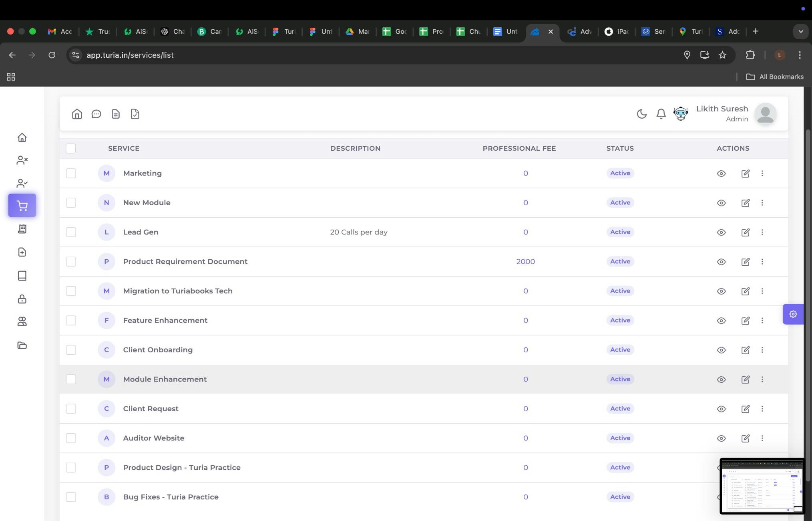
Task: View Client Onboarding service via eye icon
Action: [x=721, y=350]
